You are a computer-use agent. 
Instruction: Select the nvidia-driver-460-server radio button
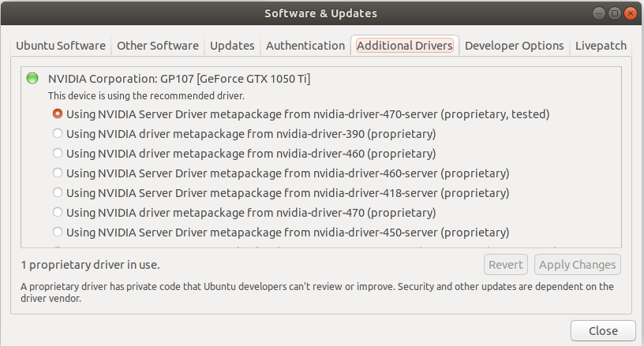[x=58, y=173]
